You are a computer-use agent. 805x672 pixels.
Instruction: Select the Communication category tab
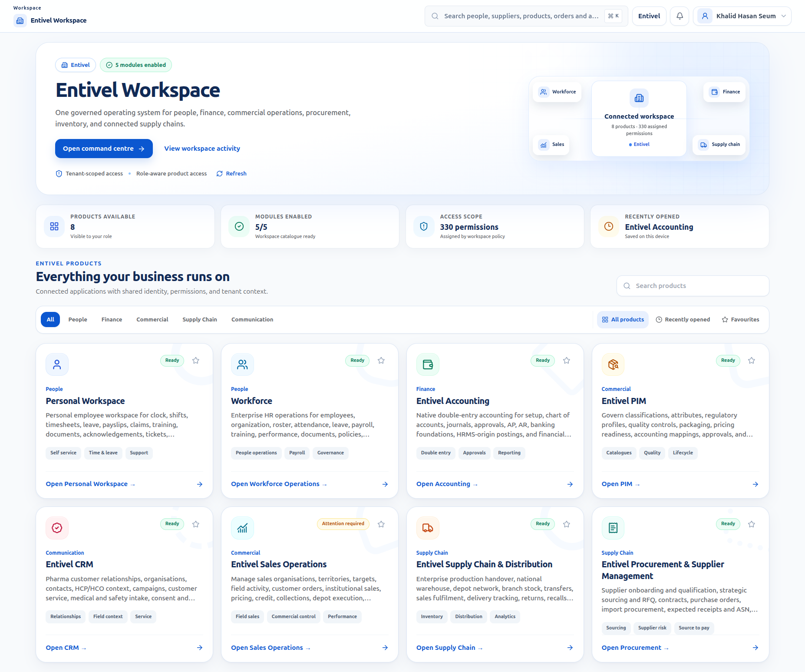point(252,320)
